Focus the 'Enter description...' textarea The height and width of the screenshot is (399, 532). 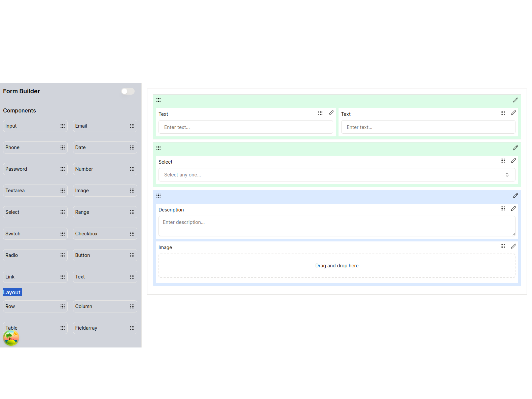(x=337, y=226)
